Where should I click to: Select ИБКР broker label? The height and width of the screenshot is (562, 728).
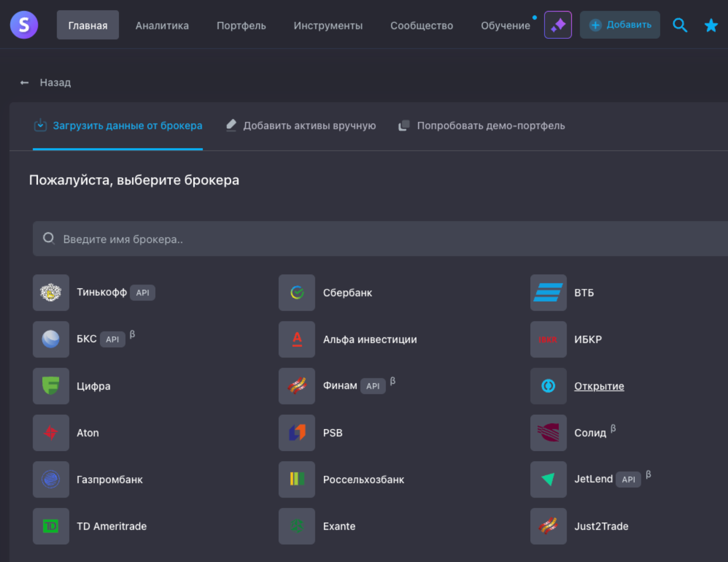588,339
